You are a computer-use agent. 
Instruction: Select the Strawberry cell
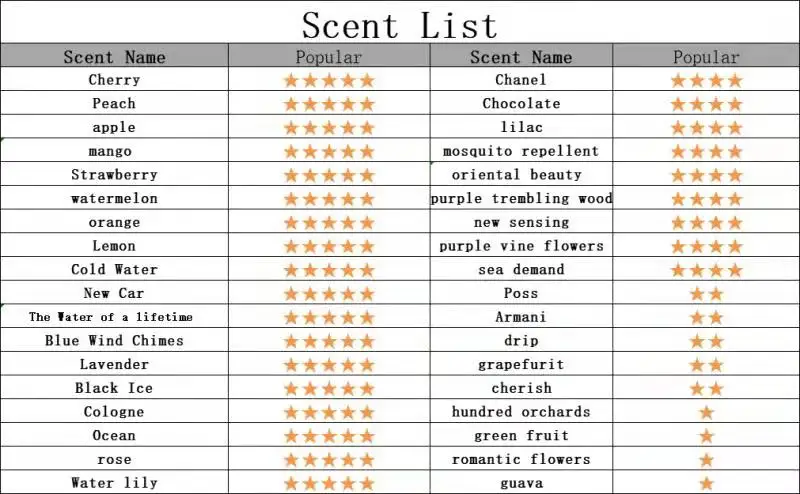(114, 175)
